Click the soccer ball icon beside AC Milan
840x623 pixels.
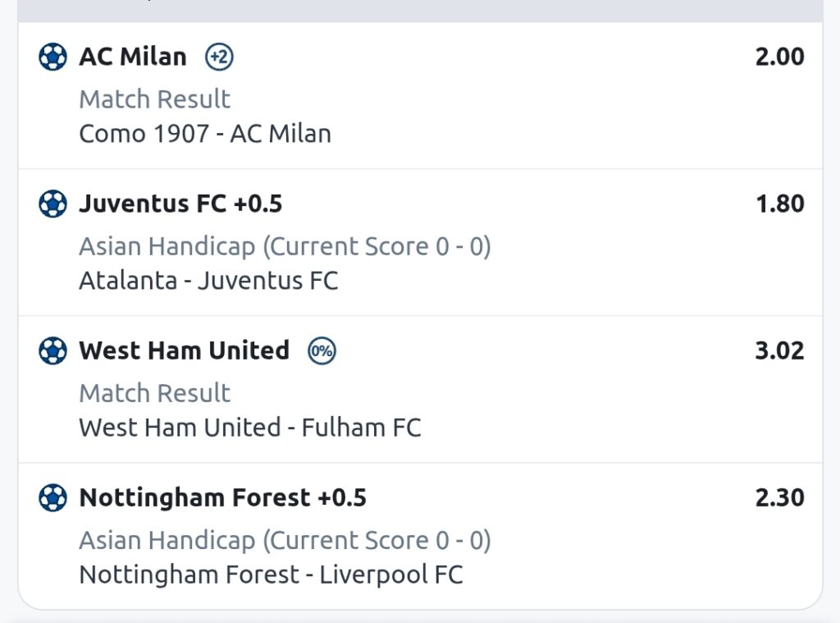pyautogui.click(x=53, y=57)
